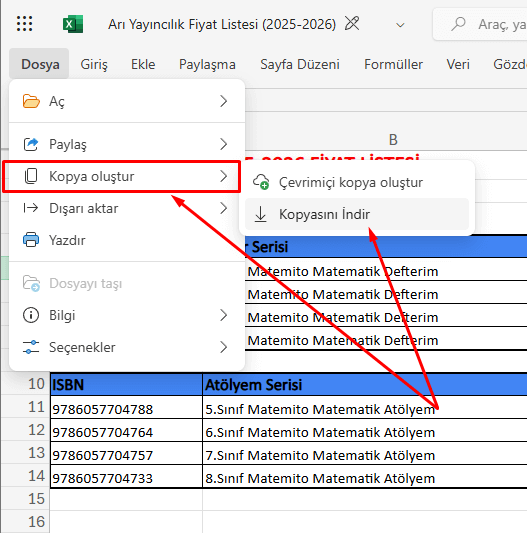Select cell '8.Sınıf Matemito Matematik Atölyem'
The height and width of the screenshot is (533, 527).
coord(365,477)
